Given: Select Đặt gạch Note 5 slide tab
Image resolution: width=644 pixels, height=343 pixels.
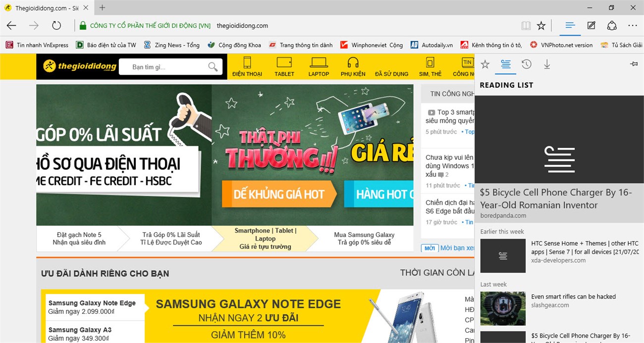Looking at the screenshot, I should coord(79,239).
